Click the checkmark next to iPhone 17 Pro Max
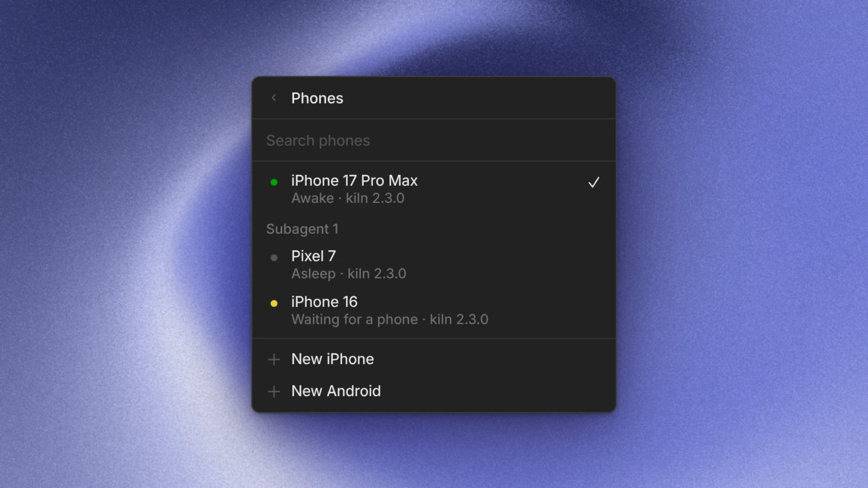 tap(594, 183)
